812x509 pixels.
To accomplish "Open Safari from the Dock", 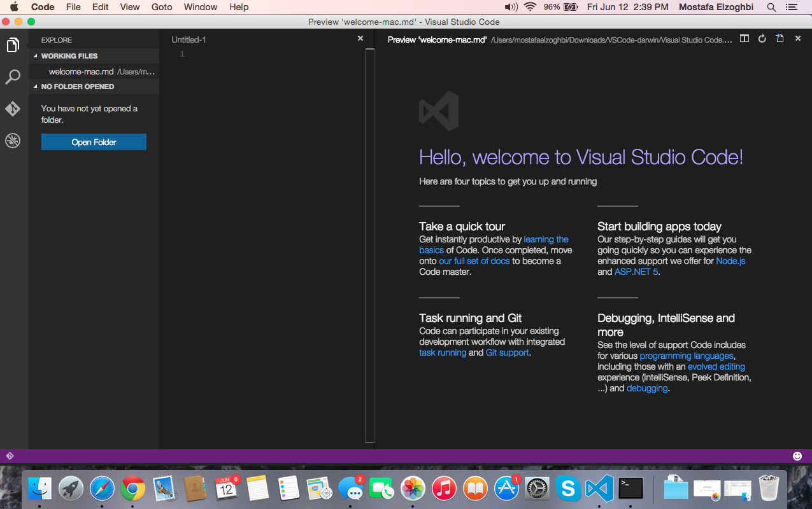I will pos(102,489).
